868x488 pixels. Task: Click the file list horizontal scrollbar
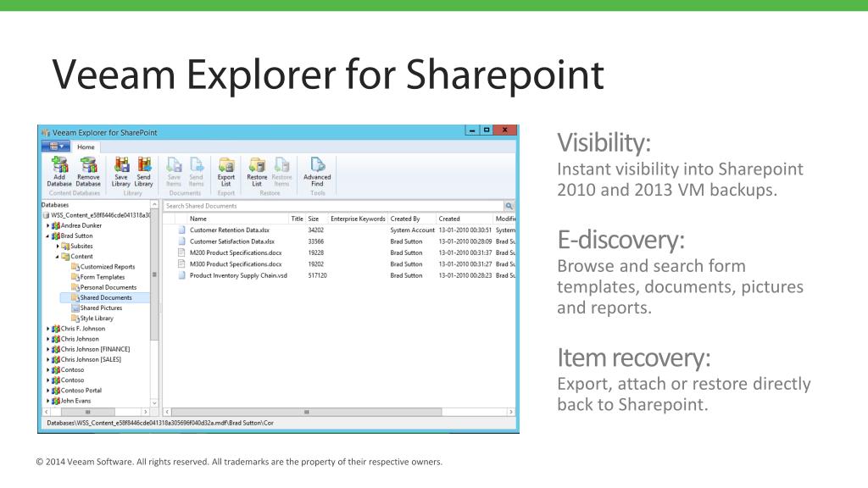point(306,413)
